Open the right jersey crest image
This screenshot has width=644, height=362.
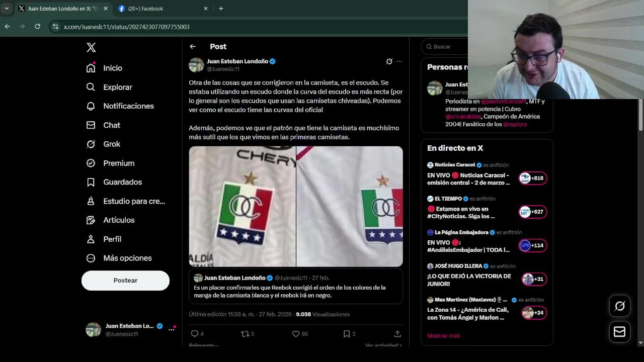click(x=350, y=207)
